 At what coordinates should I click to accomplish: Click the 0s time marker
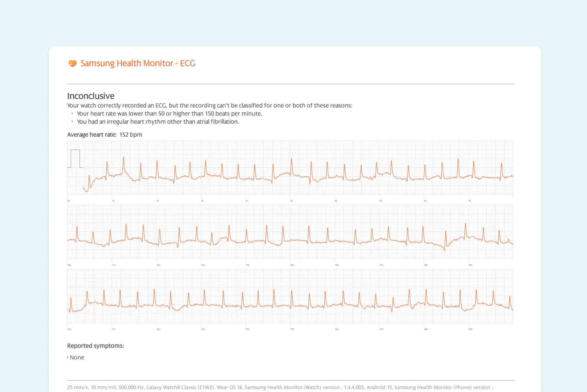pyautogui.click(x=68, y=201)
